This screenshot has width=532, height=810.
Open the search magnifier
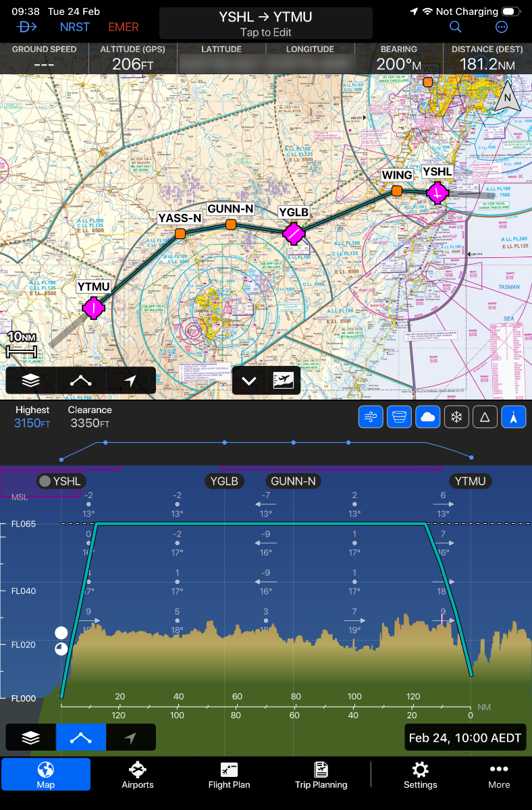point(456,27)
